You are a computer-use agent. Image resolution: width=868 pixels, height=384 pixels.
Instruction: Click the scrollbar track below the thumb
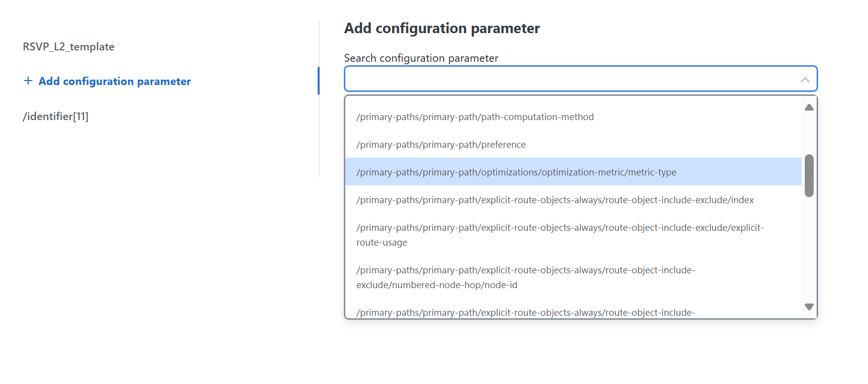coord(809,247)
